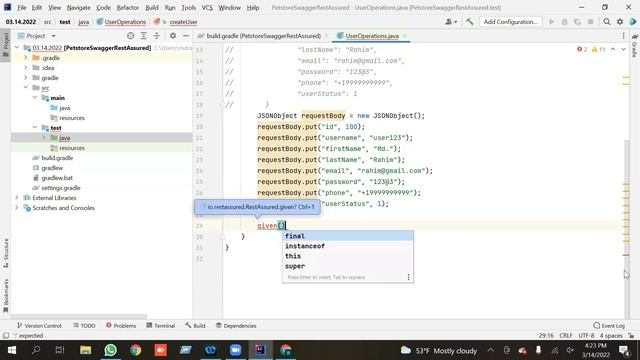Click UTF-8 encoding in status bar
This screenshot has width=640, height=360.
click(586, 336)
